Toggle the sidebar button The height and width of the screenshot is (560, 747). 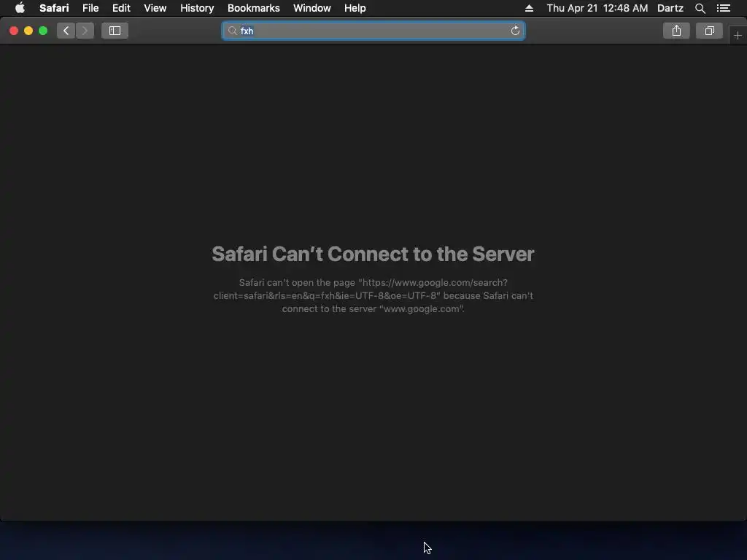pos(115,31)
